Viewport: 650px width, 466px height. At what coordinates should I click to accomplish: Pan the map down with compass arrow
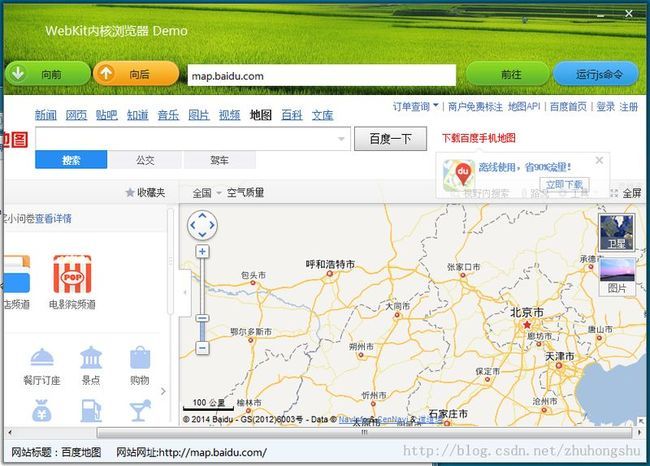(202, 235)
